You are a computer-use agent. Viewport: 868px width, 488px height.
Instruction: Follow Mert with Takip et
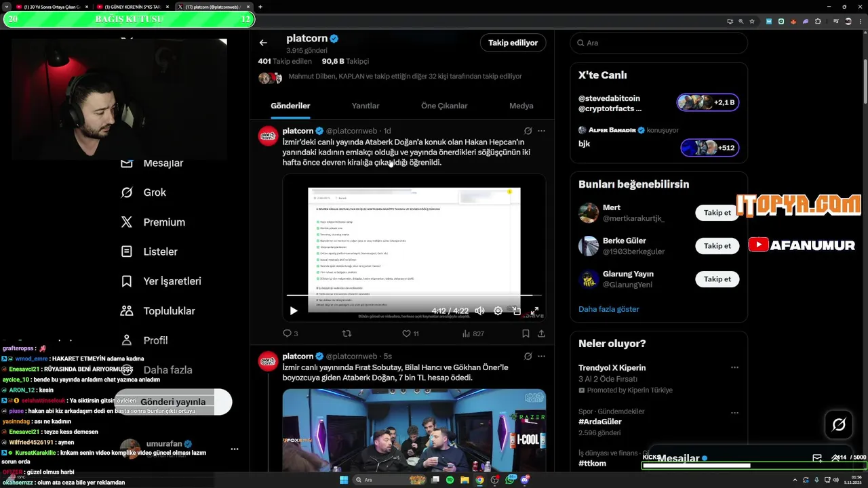point(717,213)
